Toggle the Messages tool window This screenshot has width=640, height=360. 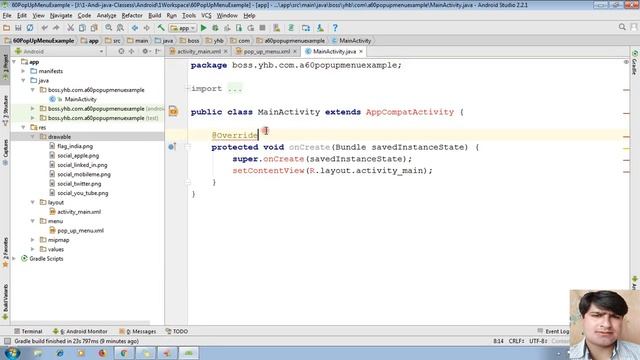click(x=138, y=331)
